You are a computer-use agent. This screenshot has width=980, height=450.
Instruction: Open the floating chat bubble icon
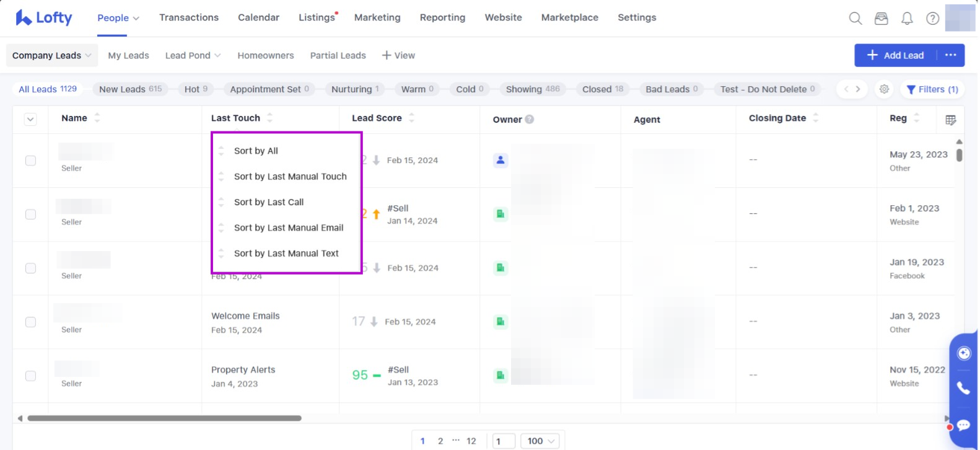click(x=963, y=425)
